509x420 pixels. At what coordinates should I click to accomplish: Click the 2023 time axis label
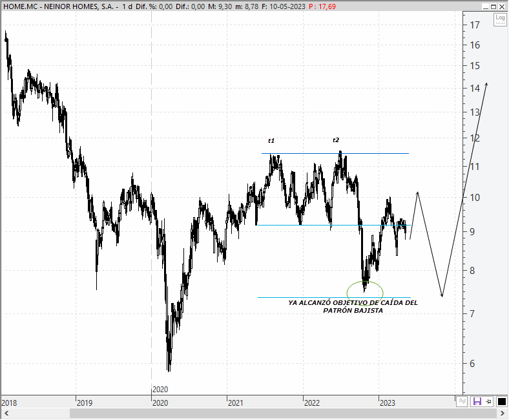[388, 403]
